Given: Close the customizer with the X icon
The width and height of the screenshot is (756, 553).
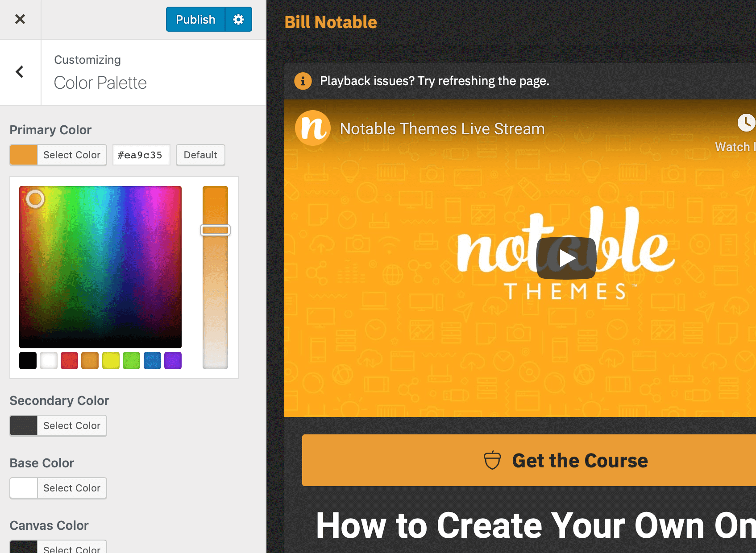Looking at the screenshot, I should tap(20, 19).
